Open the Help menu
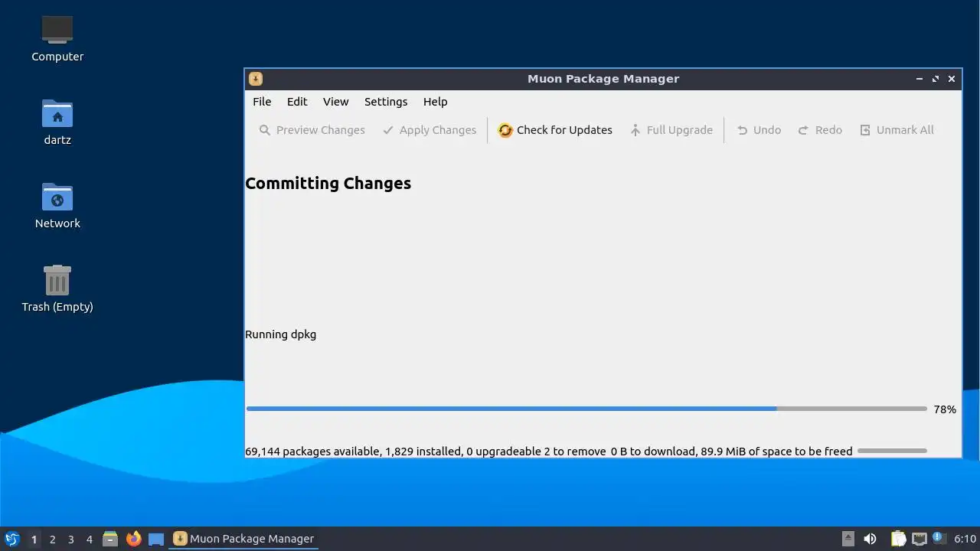This screenshot has height=551, width=980. pos(435,102)
